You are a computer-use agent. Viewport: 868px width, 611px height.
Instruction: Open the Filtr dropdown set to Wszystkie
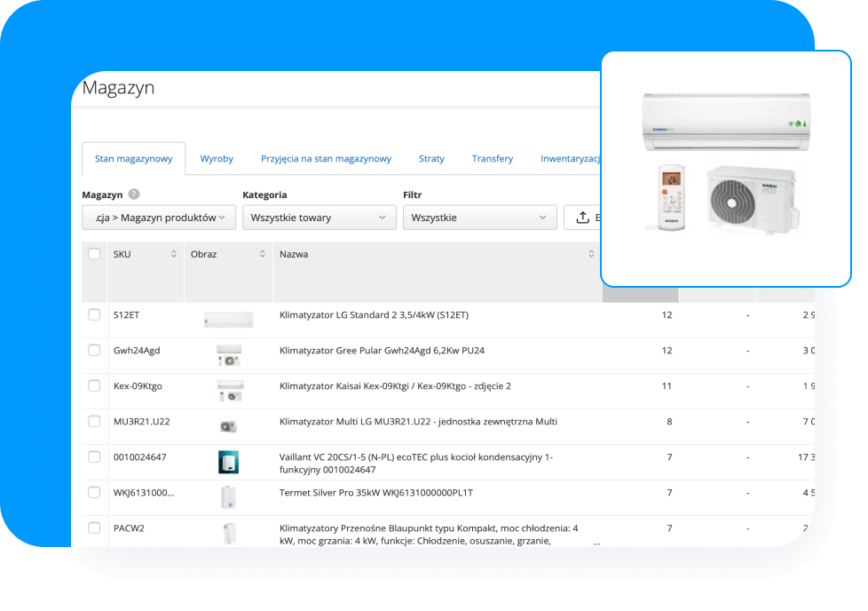tap(479, 217)
